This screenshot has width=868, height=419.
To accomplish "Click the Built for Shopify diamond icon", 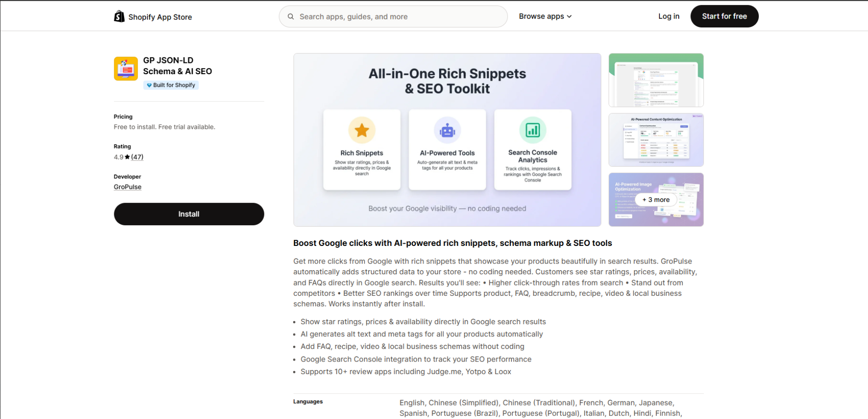I will click(x=149, y=85).
